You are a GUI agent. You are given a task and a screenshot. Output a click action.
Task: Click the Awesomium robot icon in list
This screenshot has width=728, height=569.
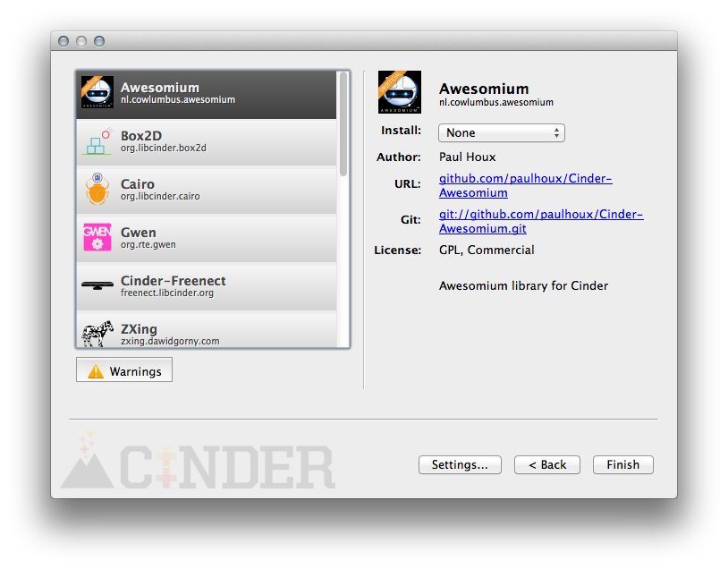tap(97, 92)
